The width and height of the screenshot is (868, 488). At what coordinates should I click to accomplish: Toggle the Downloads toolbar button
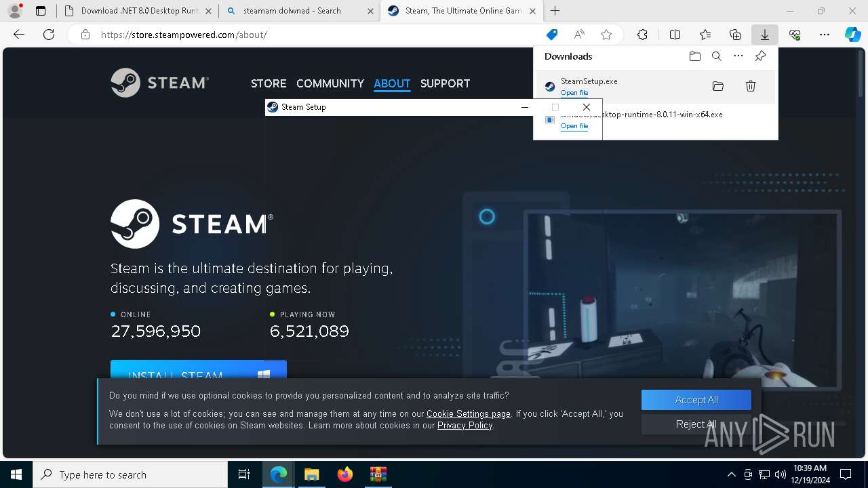[x=765, y=35]
